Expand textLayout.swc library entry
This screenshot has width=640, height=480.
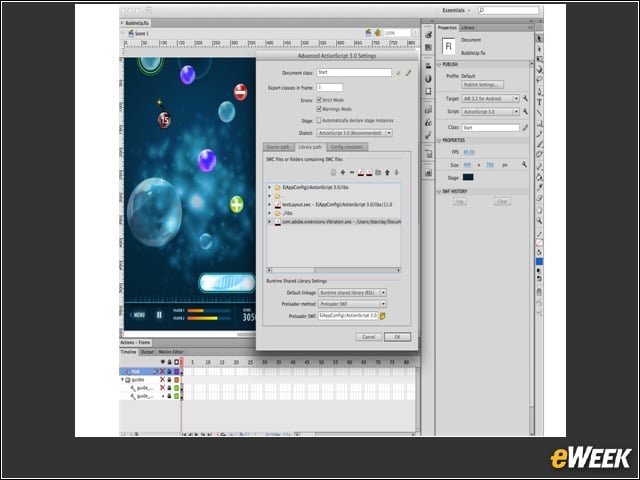point(269,204)
